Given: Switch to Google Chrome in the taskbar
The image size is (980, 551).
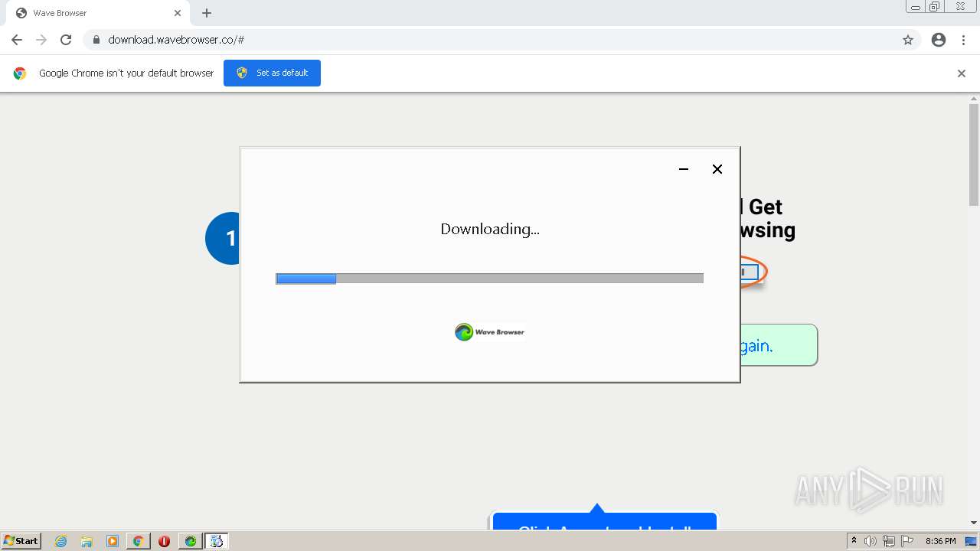Looking at the screenshot, I should click(138, 541).
